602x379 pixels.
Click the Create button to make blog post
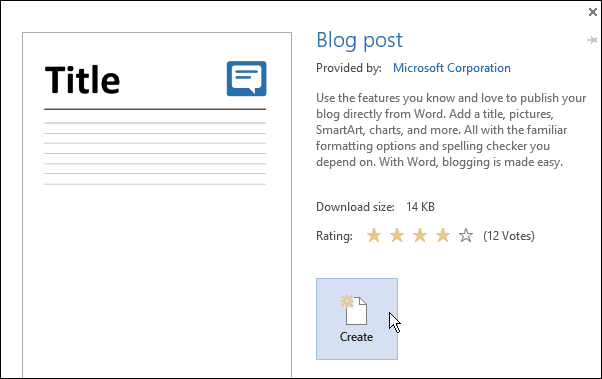coord(357,319)
